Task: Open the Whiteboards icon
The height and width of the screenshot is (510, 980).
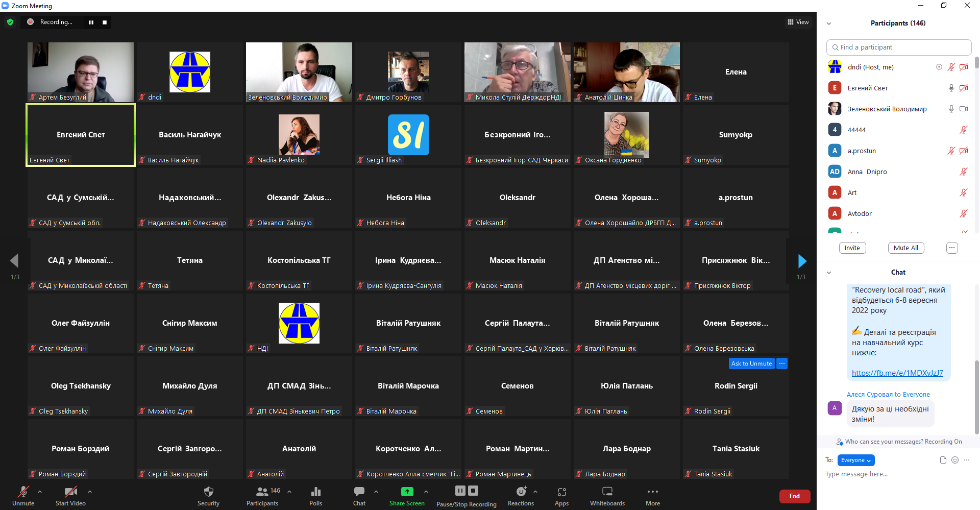Action: click(607, 492)
